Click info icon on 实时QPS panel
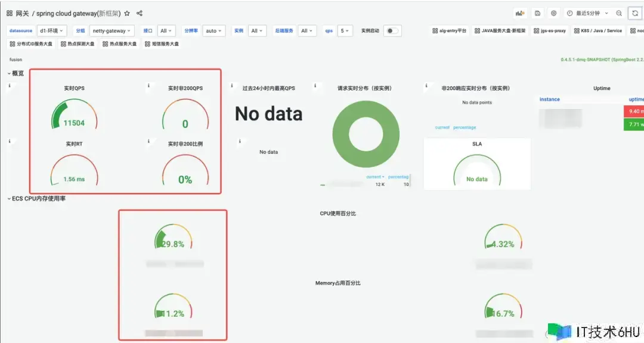 [10, 86]
